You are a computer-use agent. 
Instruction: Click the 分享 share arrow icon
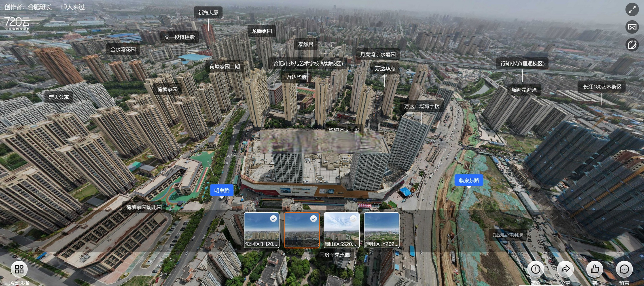(x=565, y=269)
